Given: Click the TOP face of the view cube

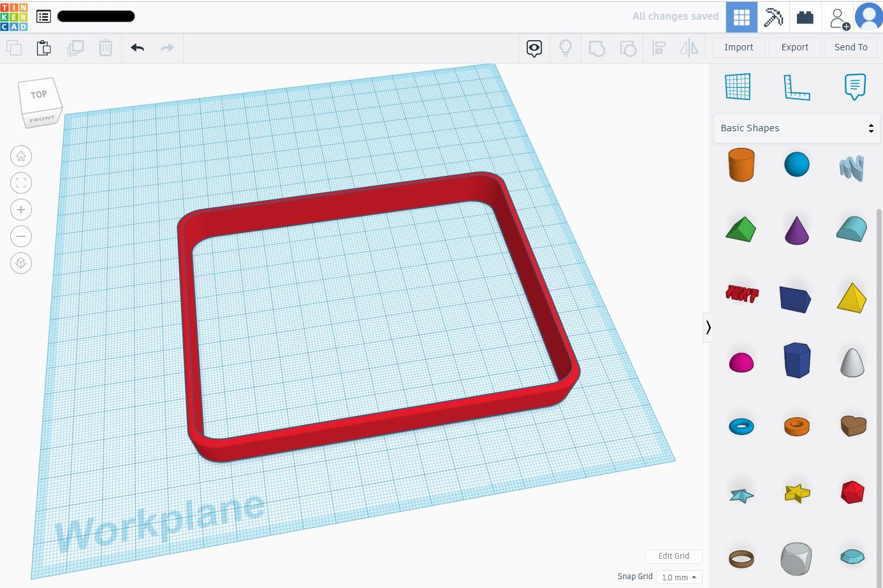Looking at the screenshot, I should click(38, 95).
